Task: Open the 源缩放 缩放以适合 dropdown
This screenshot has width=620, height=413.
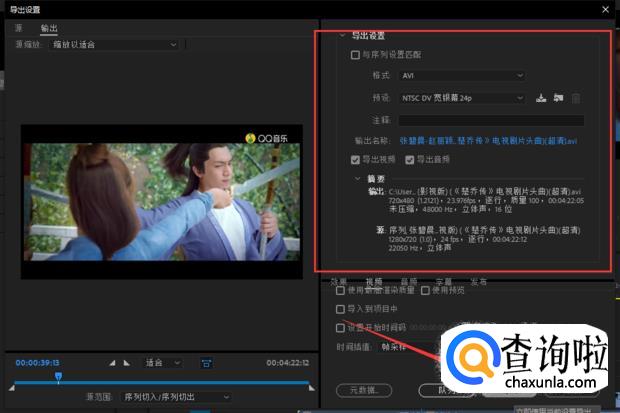Action: 114,45
